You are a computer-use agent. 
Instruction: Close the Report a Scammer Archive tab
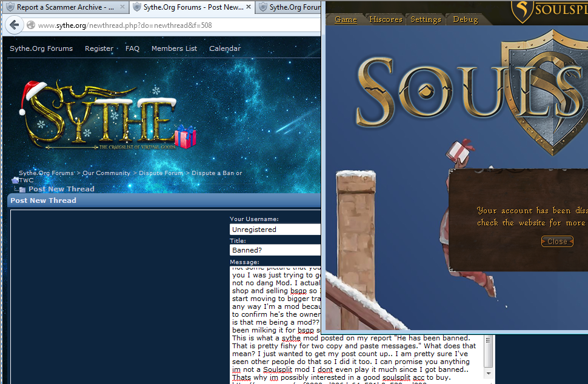pos(122,7)
